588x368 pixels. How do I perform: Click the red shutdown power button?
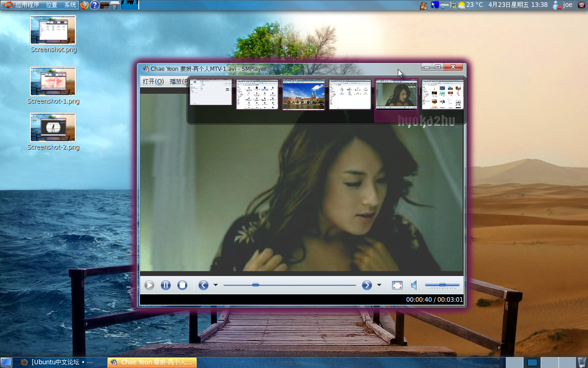point(582,5)
